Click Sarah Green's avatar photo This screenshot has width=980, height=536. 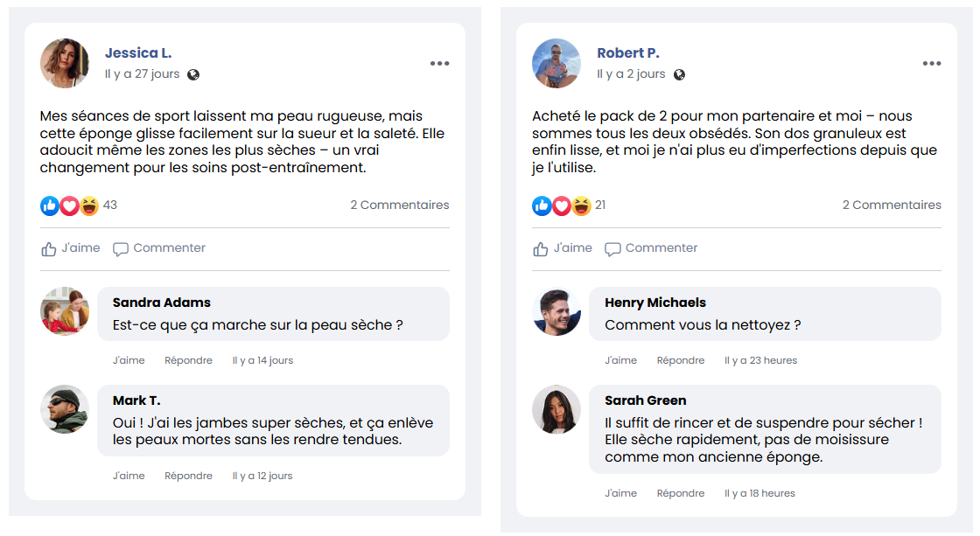(556, 409)
